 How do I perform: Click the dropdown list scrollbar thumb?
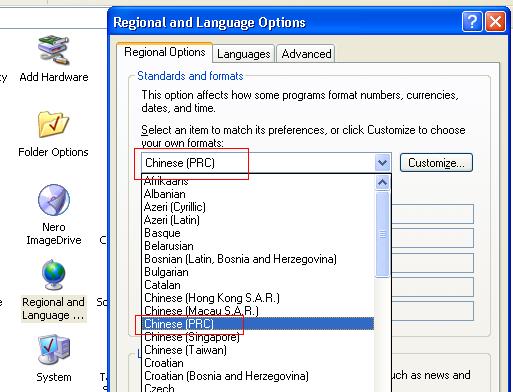coord(382,235)
